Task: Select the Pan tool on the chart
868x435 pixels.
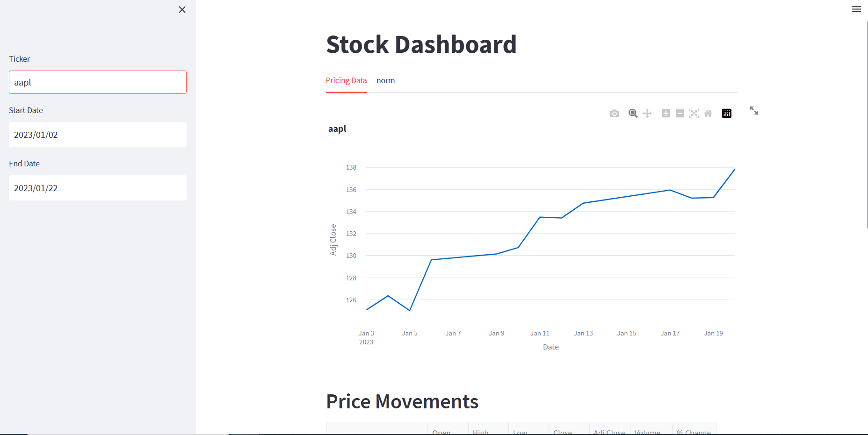Action: tap(647, 113)
